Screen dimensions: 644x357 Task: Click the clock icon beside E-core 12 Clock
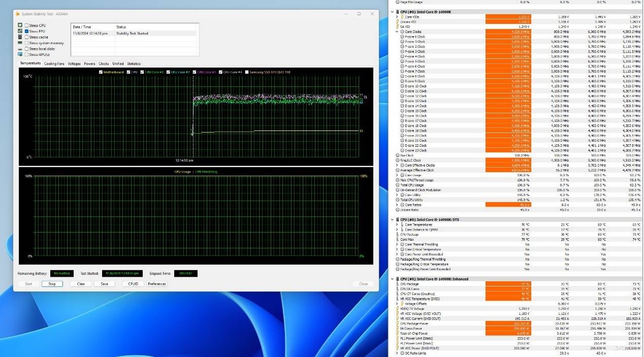[402, 96]
